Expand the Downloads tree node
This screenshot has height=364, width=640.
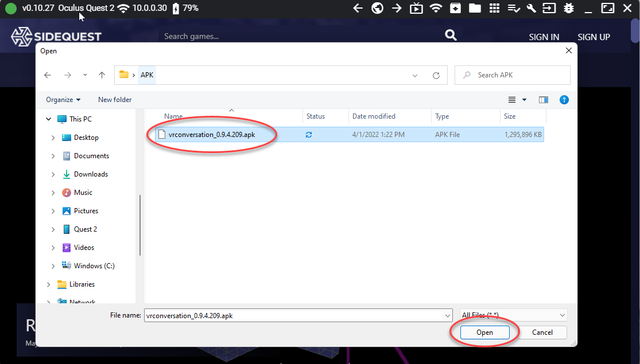[x=53, y=174]
